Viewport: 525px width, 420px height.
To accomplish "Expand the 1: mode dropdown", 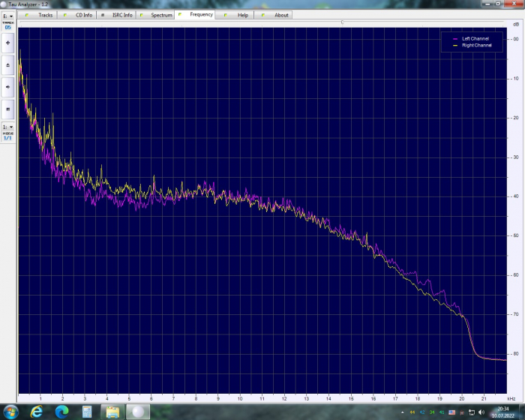I will (x=7, y=127).
